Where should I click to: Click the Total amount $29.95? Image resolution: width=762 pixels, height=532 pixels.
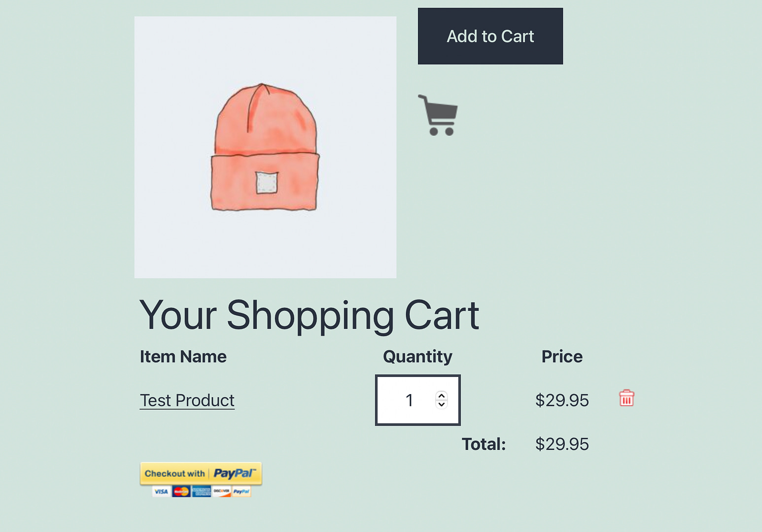[x=562, y=444]
